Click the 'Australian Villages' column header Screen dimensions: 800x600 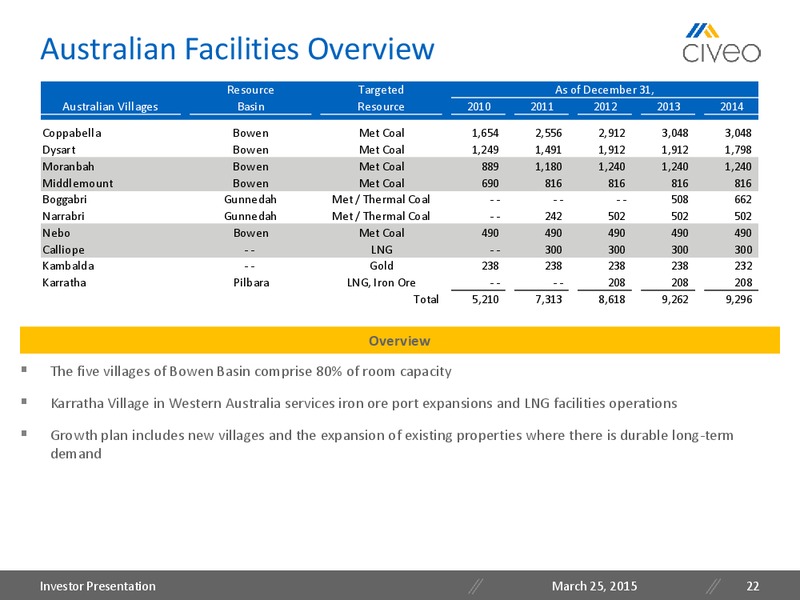(x=110, y=106)
